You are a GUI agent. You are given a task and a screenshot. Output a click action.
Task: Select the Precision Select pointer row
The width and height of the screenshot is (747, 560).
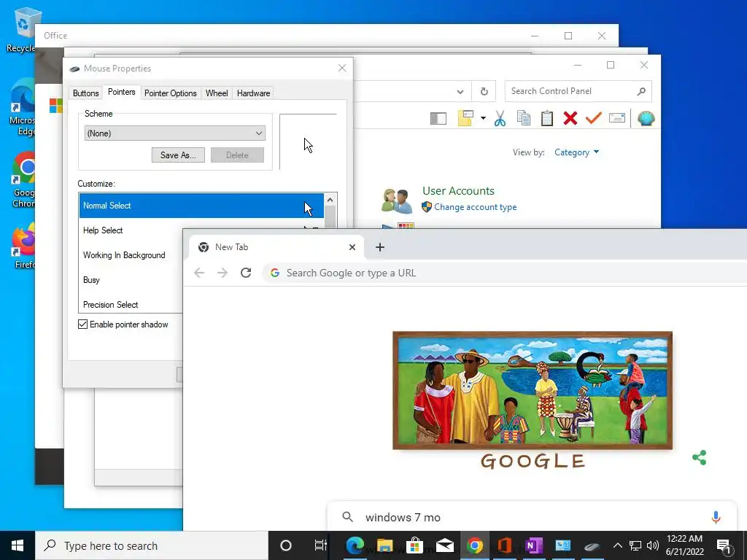point(131,304)
